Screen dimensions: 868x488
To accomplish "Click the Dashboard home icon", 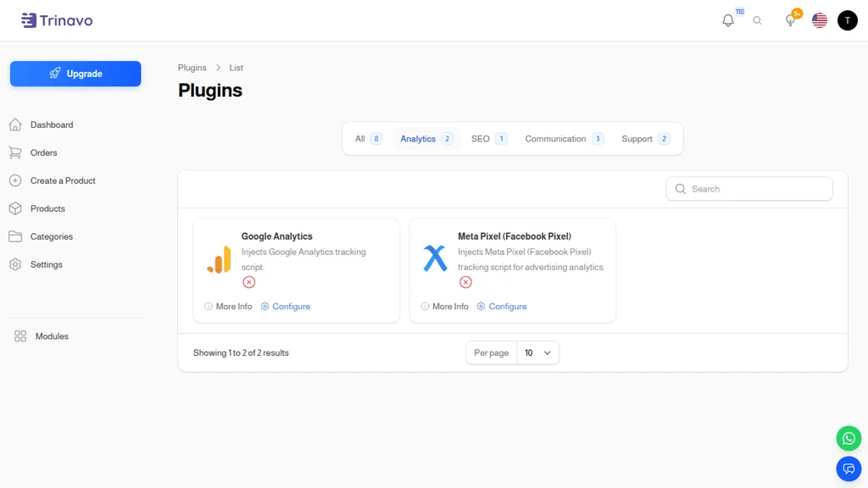I will 15,125.
